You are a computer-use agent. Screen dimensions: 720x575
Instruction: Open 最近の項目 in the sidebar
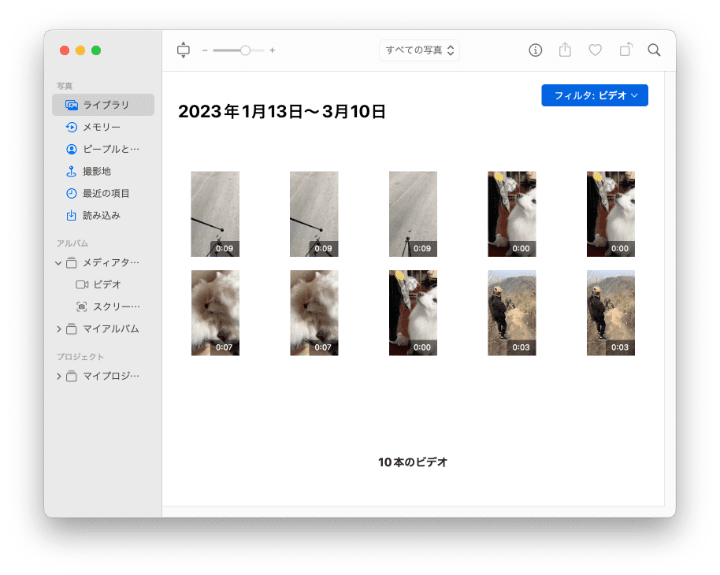pos(103,193)
